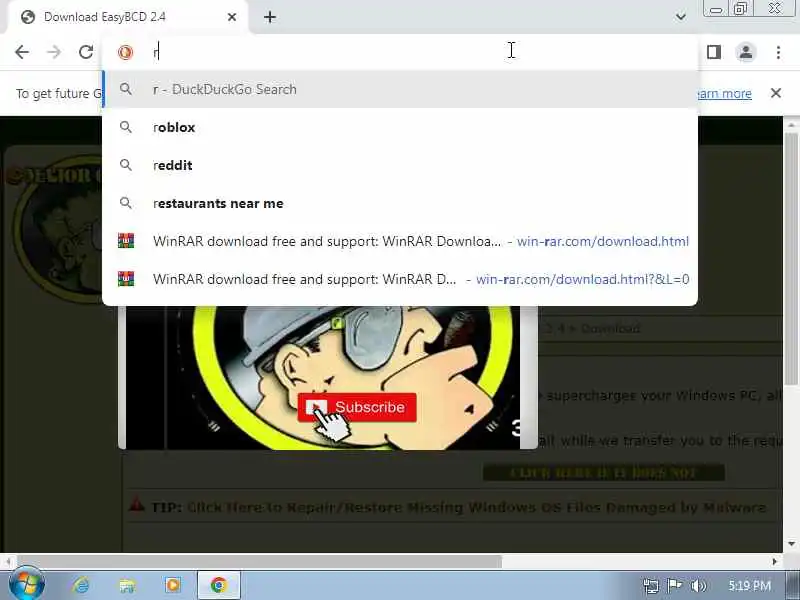Open the win-rar.com/download.html suggestion
800x600 pixels.
pos(400,241)
